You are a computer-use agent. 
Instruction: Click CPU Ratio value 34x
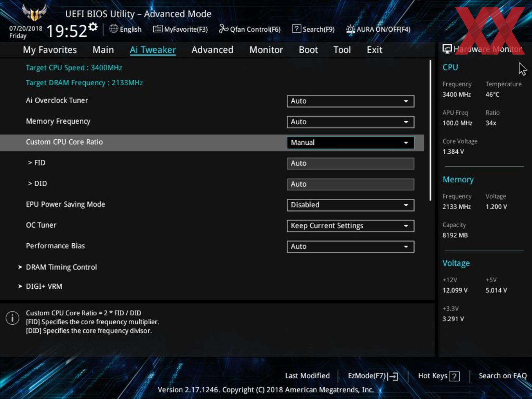(x=491, y=123)
